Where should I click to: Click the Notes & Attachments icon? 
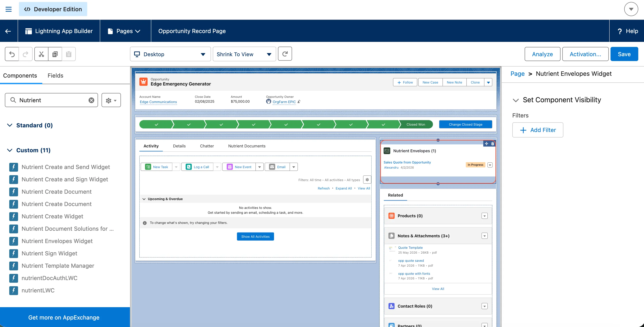pos(392,236)
